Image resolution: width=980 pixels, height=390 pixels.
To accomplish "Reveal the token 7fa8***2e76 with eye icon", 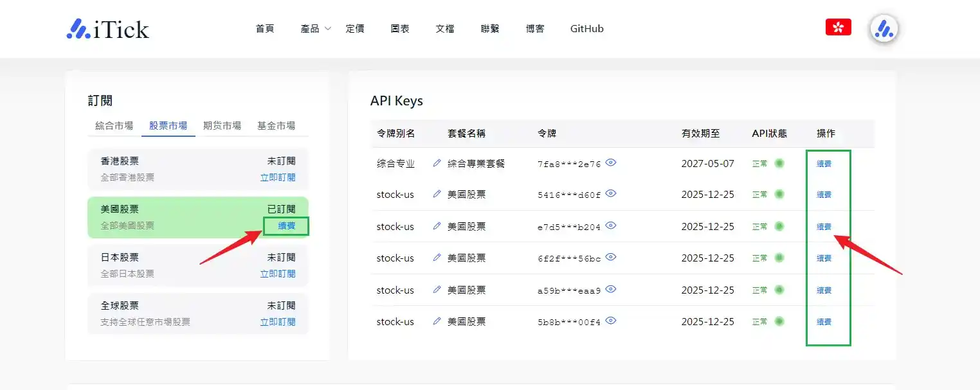I will tap(611, 163).
